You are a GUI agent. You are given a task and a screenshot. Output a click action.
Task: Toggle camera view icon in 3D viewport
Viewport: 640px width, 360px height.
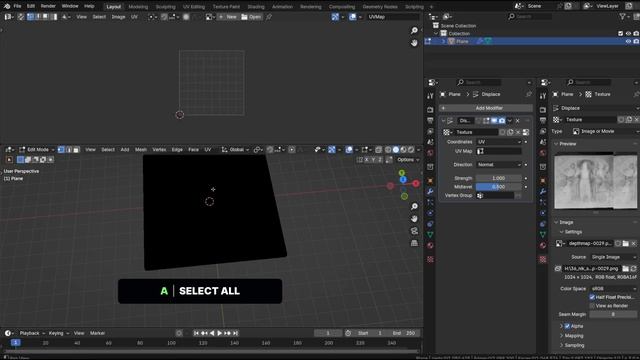[414, 231]
